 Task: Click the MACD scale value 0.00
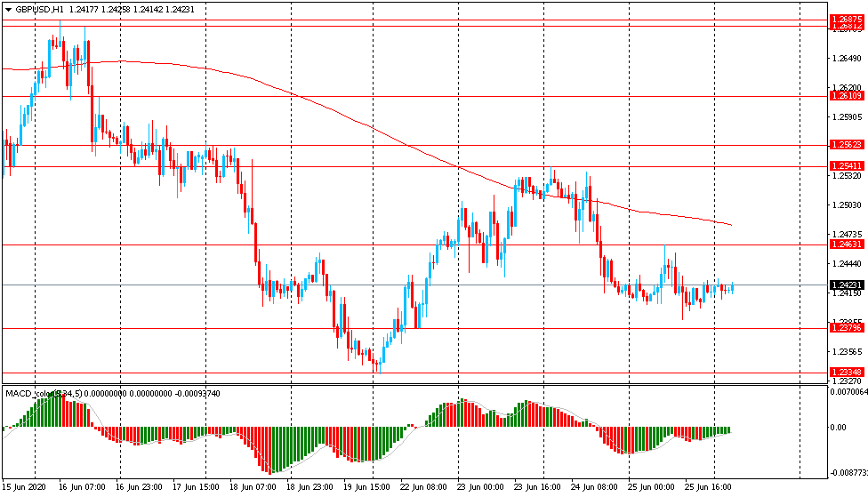point(838,428)
